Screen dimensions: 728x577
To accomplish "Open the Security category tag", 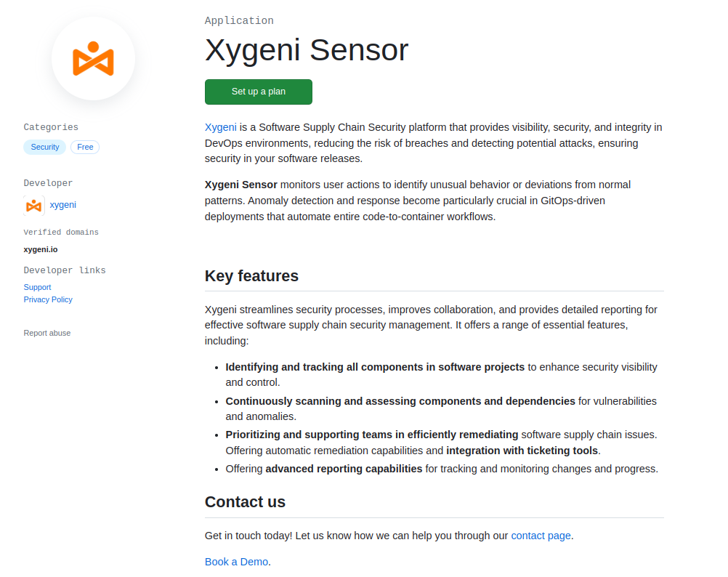I will point(45,147).
